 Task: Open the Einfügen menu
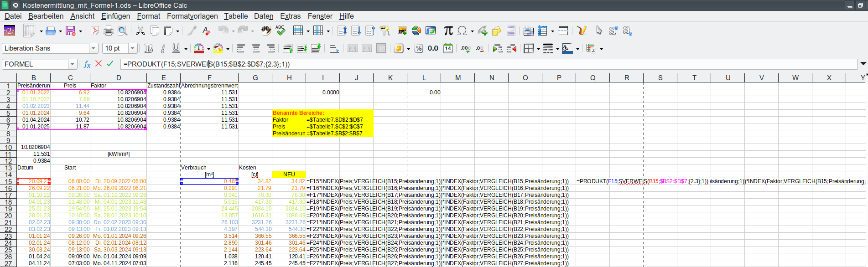[x=115, y=16]
